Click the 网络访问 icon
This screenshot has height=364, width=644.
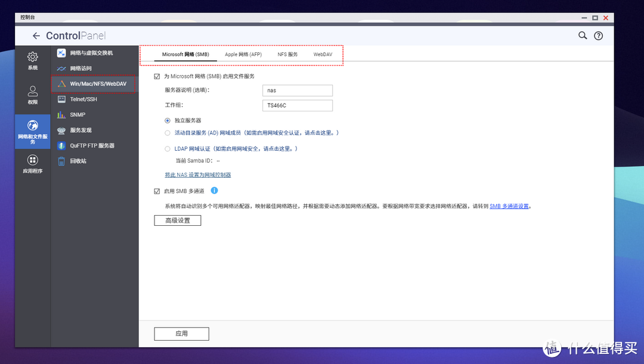61,69
